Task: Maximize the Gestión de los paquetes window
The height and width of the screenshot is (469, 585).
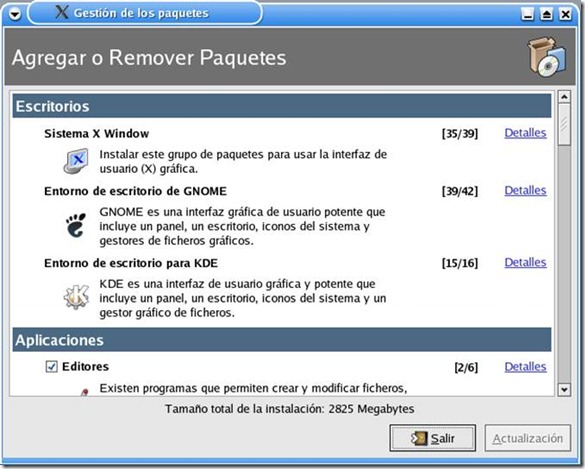Action: coord(547,15)
